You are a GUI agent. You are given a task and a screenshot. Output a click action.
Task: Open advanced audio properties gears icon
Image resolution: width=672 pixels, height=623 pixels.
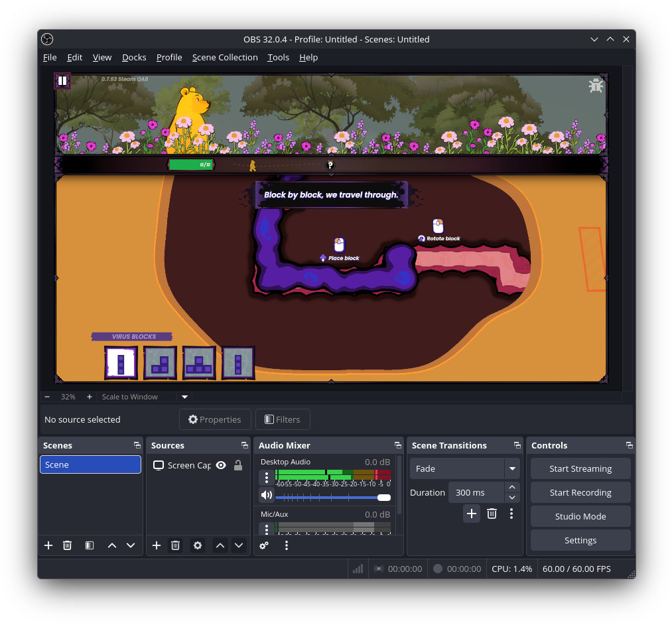[x=264, y=545]
